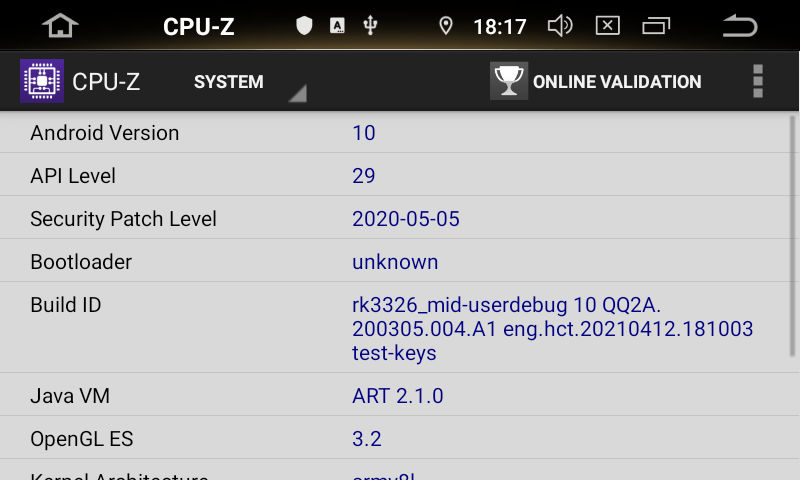Expand the SYSTEM tab dropdown triangle

pos(298,93)
